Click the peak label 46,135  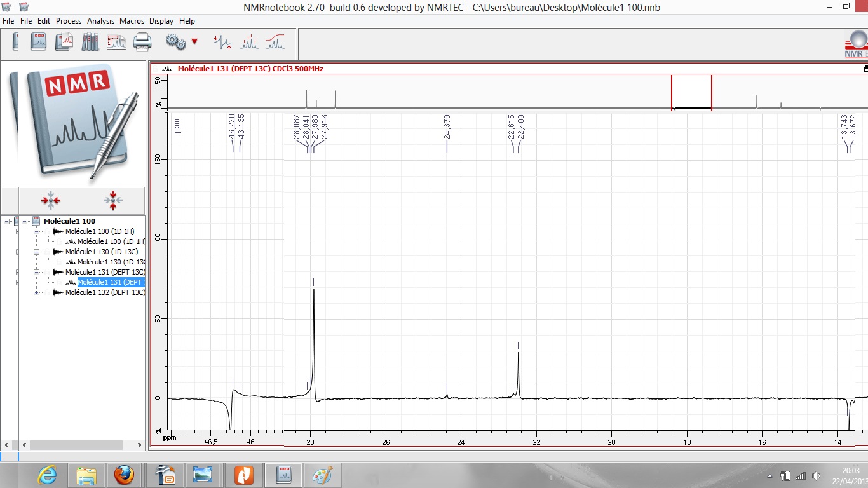(241, 126)
